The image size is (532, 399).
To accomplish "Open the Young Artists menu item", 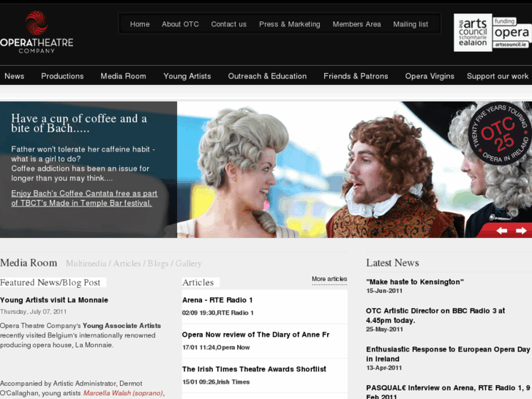I will click(187, 76).
